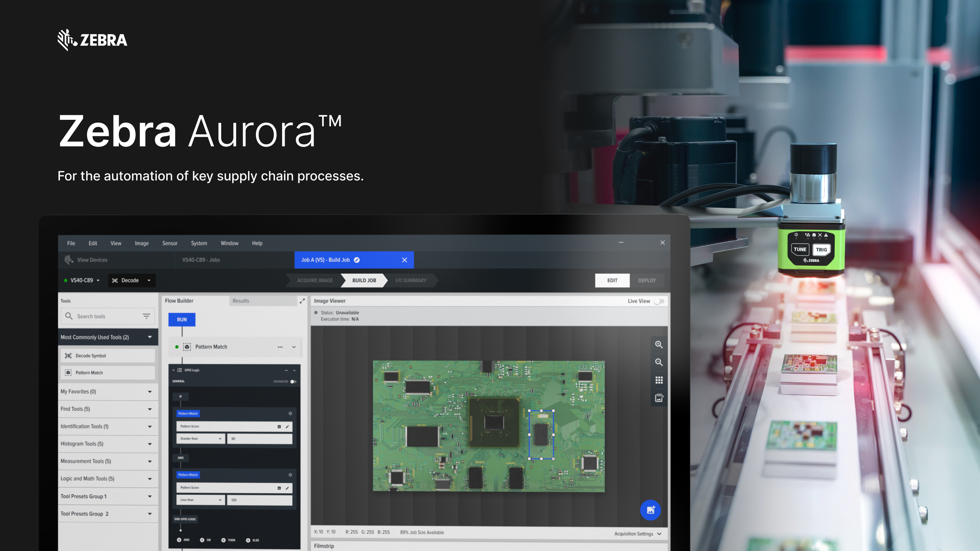Add a THEN branch with plus icon
The width and height of the screenshot is (980, 551).
pos(223,540)
